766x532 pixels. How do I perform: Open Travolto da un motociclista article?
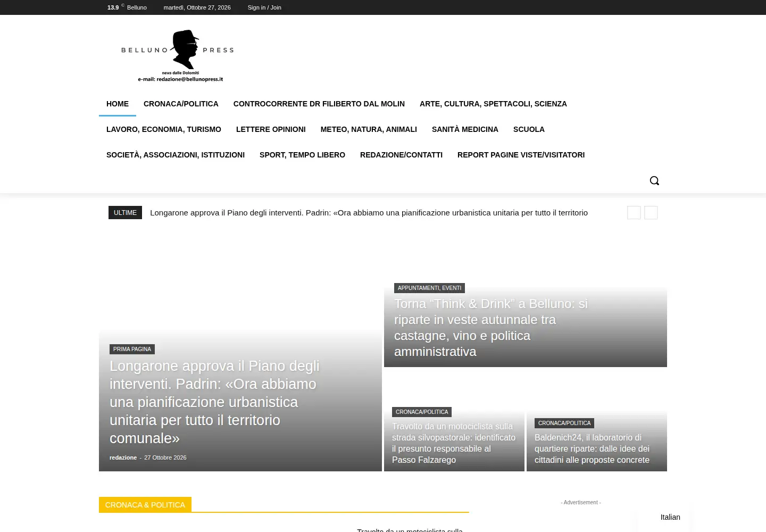pyautogui.click(x=454, y=443)
